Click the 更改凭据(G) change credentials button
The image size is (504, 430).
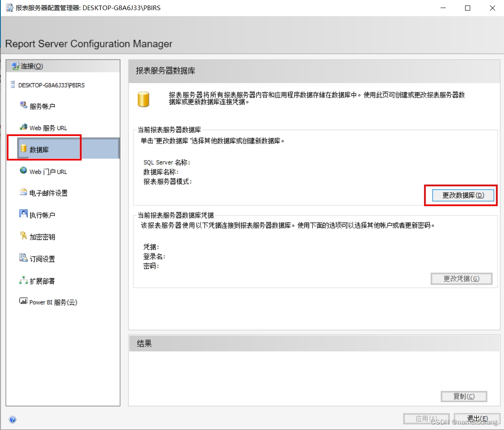click(x=461, y=278)
